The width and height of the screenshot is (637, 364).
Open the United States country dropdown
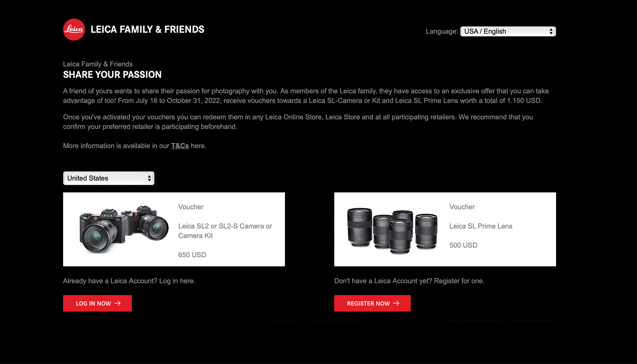click(109, 178)
